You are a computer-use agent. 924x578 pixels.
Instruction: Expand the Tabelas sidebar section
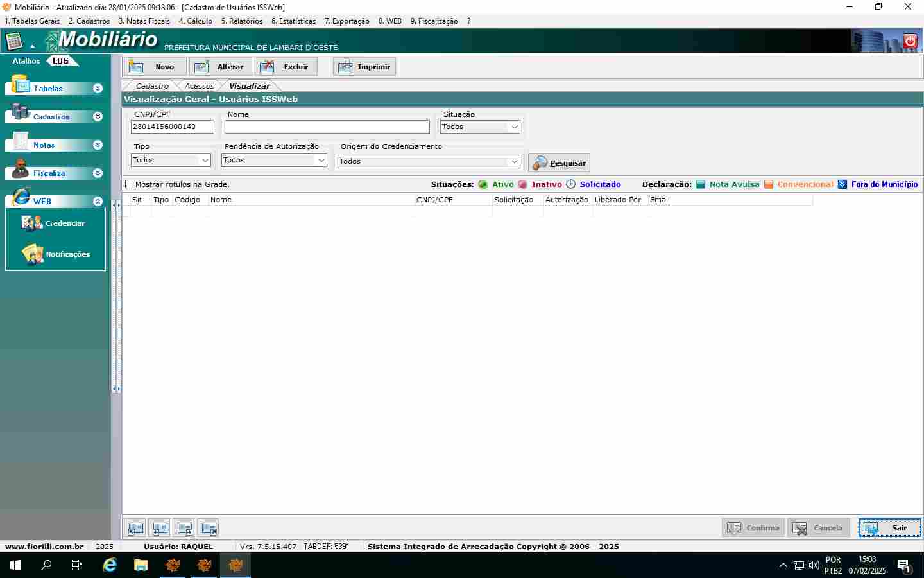pos(98,89)
